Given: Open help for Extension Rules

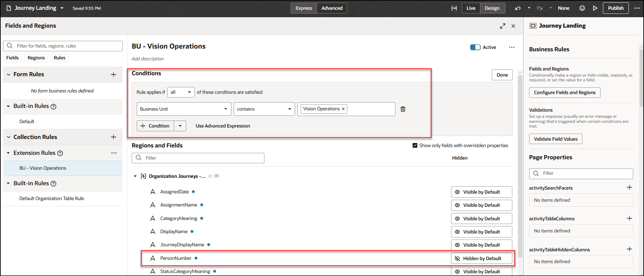Looking at the screenshot, I should coord(60,153).
